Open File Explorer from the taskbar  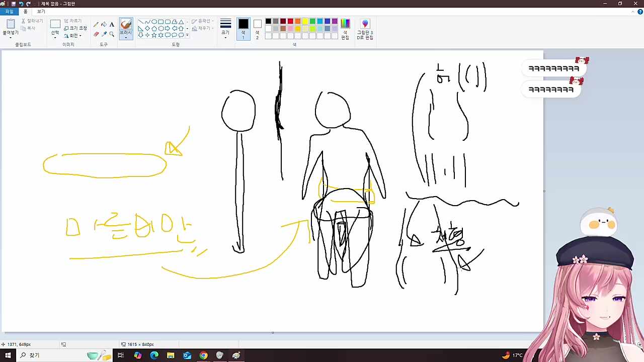click(171, 355)
